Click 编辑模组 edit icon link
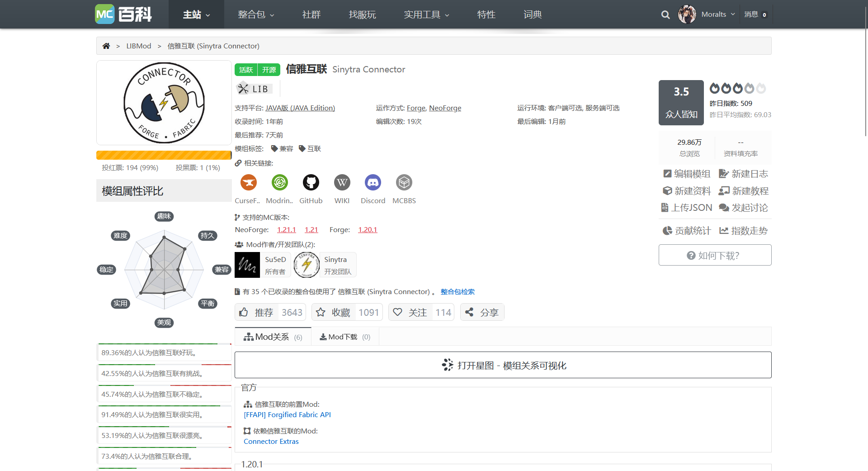 point(687,174)
